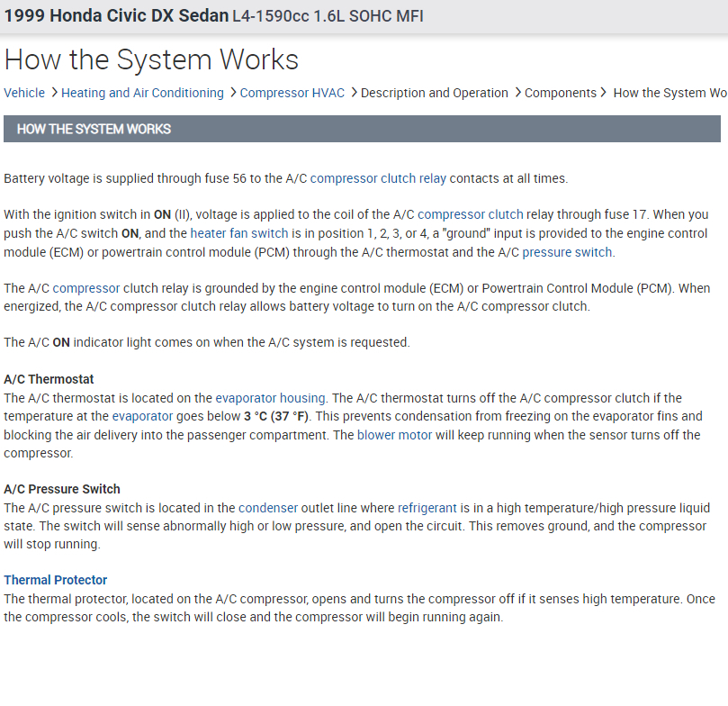Image resolution: width=728 pixels, height=706 pixels.
Task: Open the Thermal Protector heading link
Action: (55, 580)
